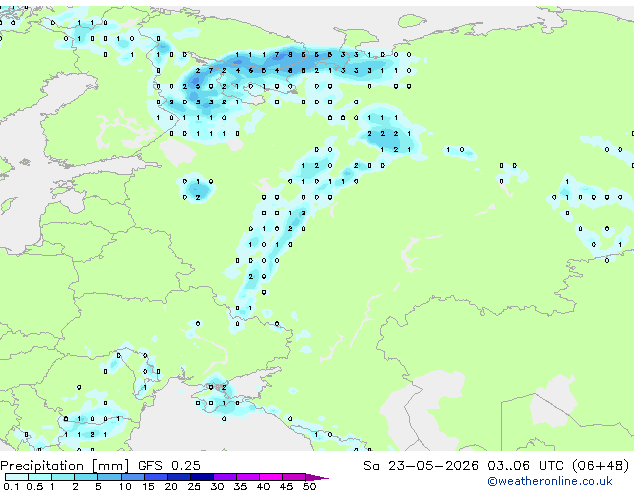
Task: Click the '40' legend scale label
Action: pos(263,486)
